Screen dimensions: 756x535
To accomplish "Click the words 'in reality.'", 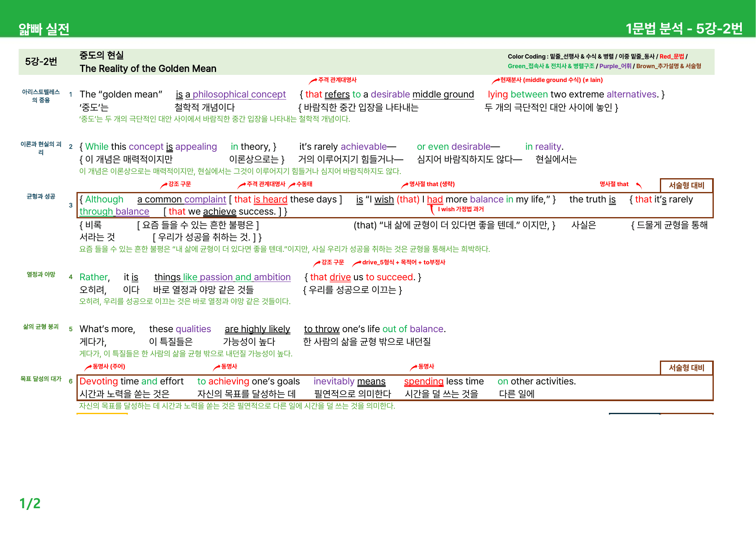I will pyautogui.click(x=545, y=147).
